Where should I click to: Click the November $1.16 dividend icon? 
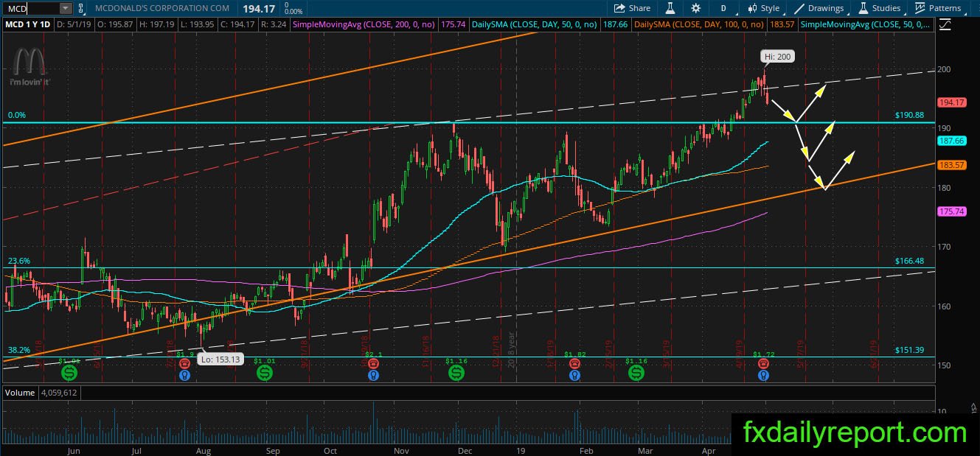pyautogui.click(x=456, y=373)
